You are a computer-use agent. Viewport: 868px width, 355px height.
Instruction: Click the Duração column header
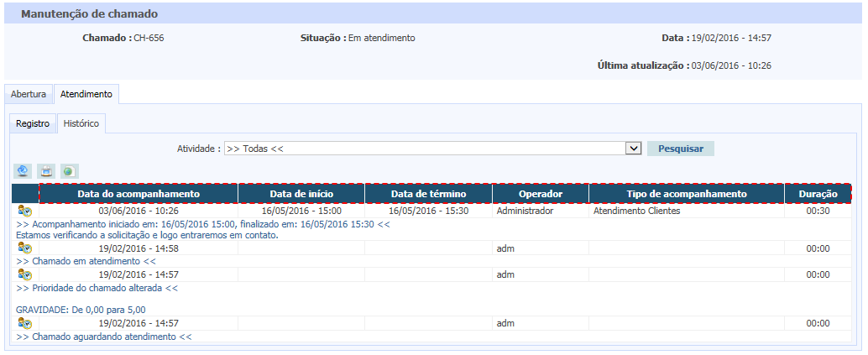(818, 194)
